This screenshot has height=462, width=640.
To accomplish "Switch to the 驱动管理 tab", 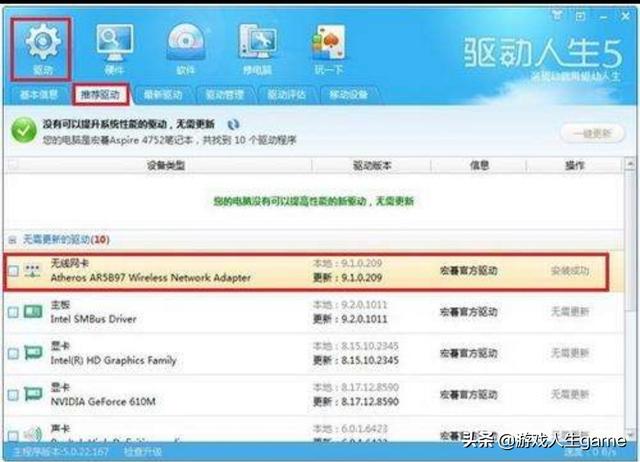I will click(x=224, y=95).
